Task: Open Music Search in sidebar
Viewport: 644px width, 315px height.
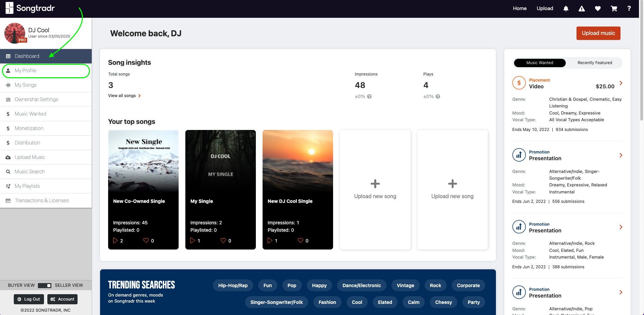Action: click(x=46, y=172)
